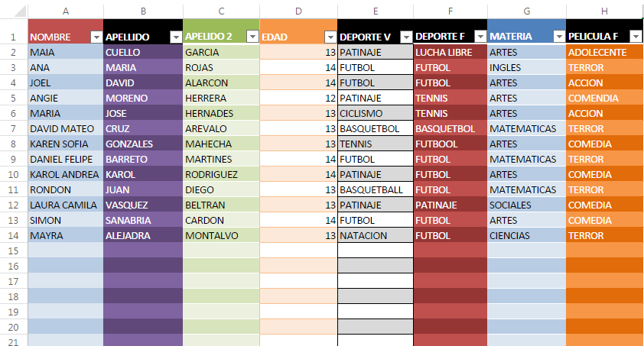This screenshot has width=644, height=346.
Task: Open the NOMBRE column filter dropdown
Action: 96,37
